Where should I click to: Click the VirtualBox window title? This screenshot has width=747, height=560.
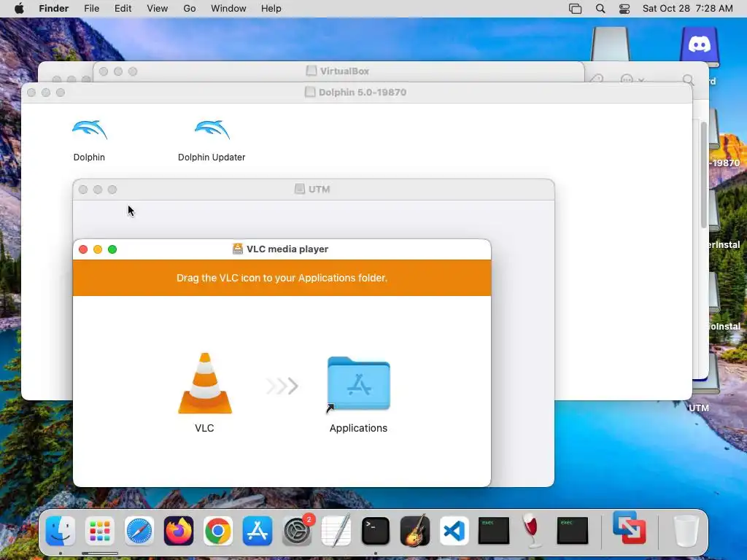tap(344, 71)
